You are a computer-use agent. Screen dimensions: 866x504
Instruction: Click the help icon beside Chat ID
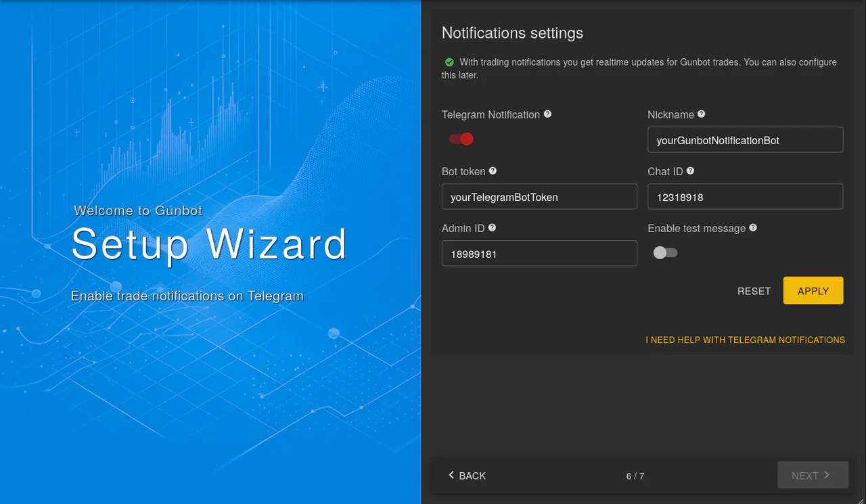(690, 171)
